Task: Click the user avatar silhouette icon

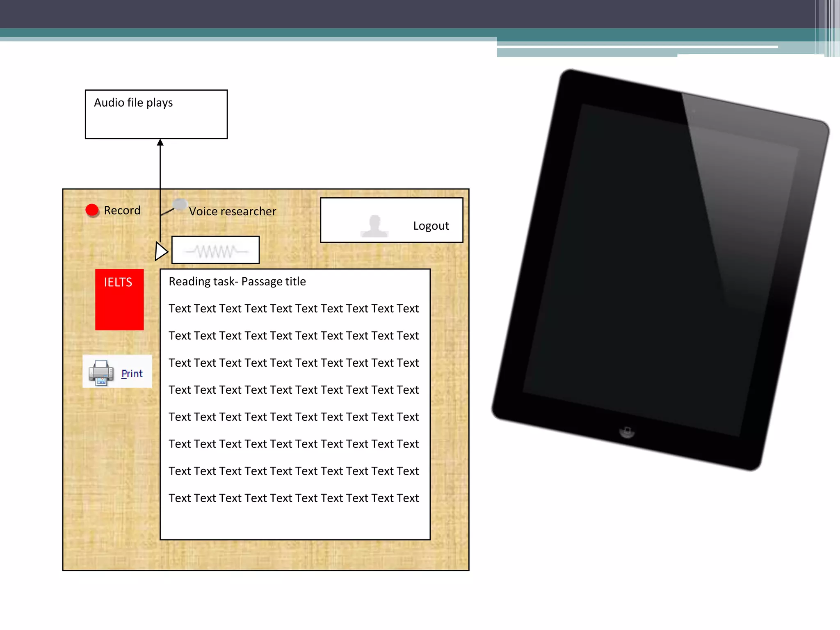Action: point(374,226)
